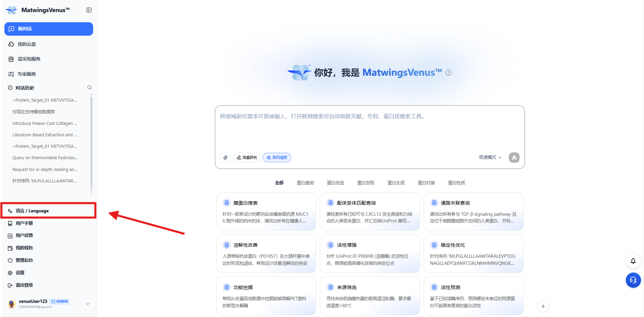
Task: Open the 溶解性改善 example card
Action: tap(266, 253)
